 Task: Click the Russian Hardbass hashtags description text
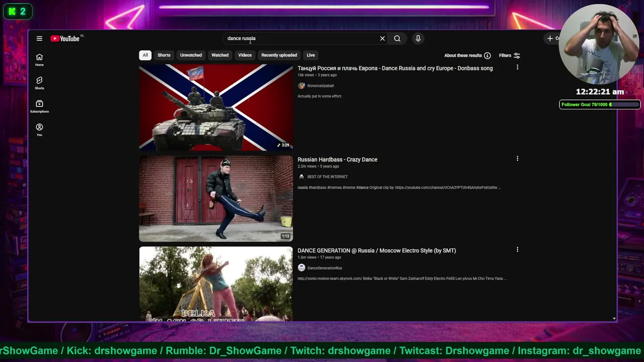(399, 188)
